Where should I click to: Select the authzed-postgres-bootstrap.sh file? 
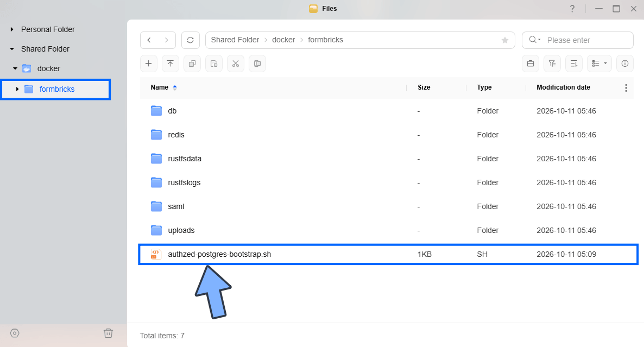[388, 254]
